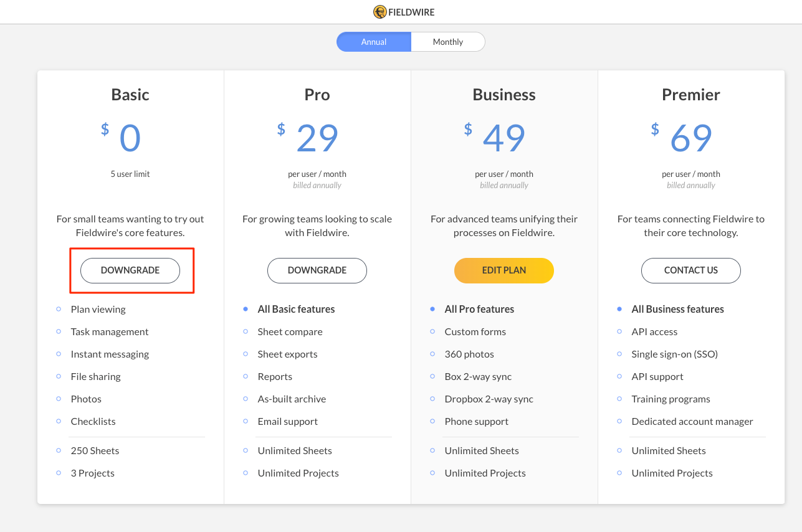Click the $49 Business price
The height and width of the screenshot is (532, 802).
tap(495, 138)
